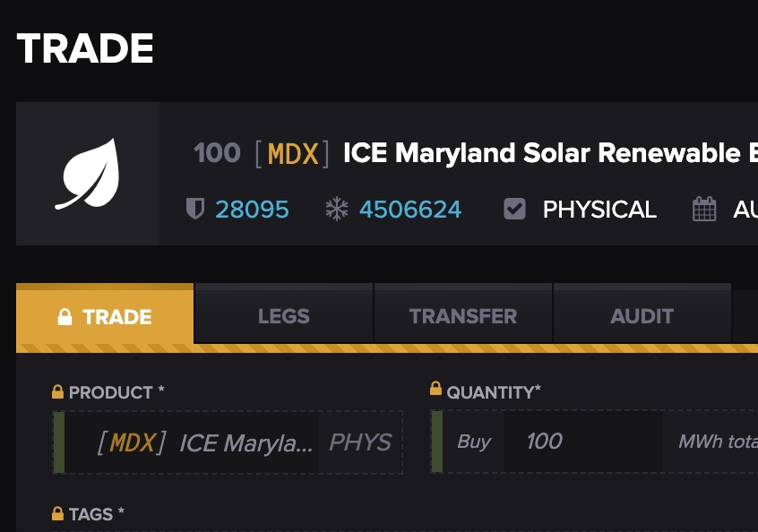
Task: Switch to the TRANSFER tab
Action: 462,316
